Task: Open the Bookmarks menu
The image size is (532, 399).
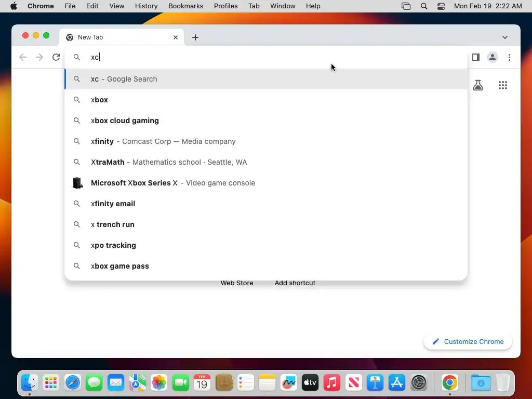Action: (185, 6)
